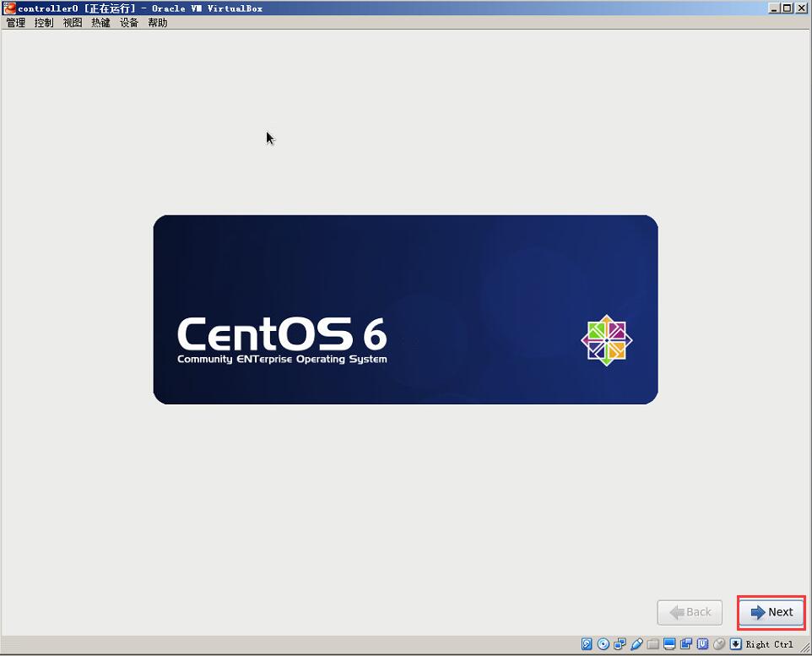Image resolution: width=812 pixels, height=656 pixels.
Task: Open the 控制 menu
Action: [44, 23]
